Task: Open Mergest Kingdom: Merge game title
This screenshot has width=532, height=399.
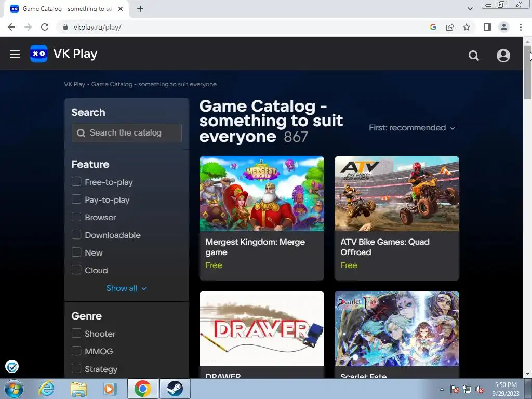Action: pos(255,247)
